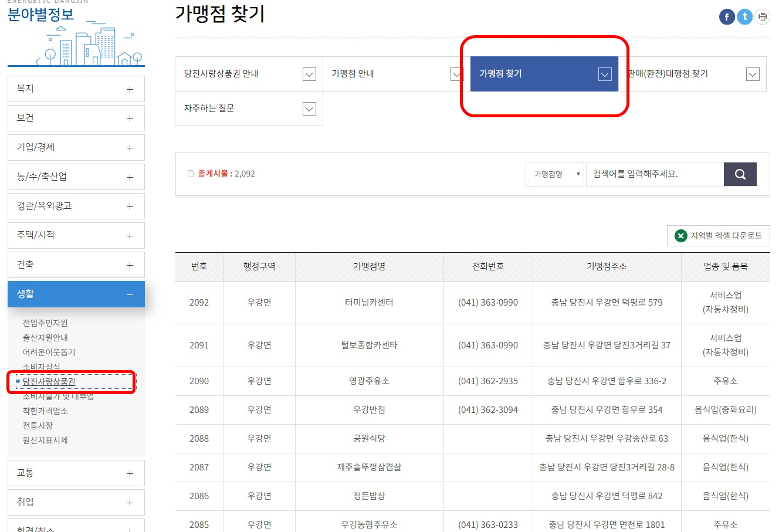Expand chevron on 판매(환전)대행점 찾기 tab
The image size is (779, 532).
753,74
